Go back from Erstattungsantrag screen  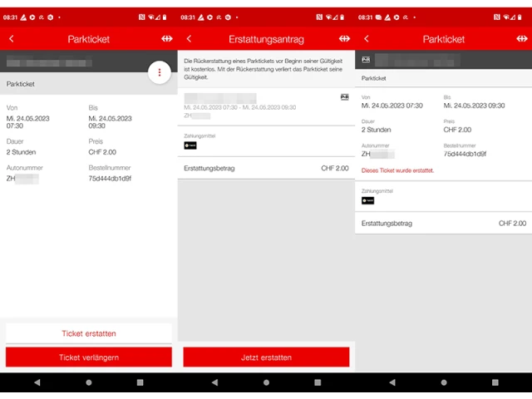click(x=189, y=39)
